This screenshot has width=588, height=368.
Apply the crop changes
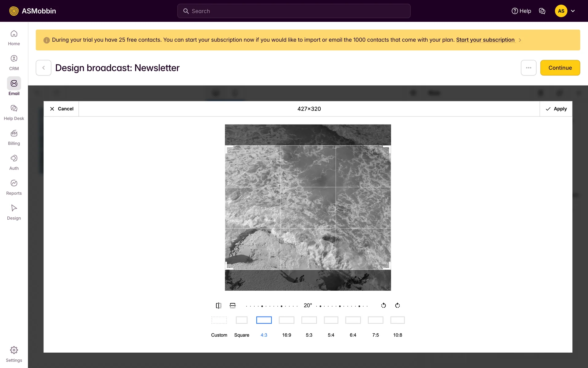point(556,109)
